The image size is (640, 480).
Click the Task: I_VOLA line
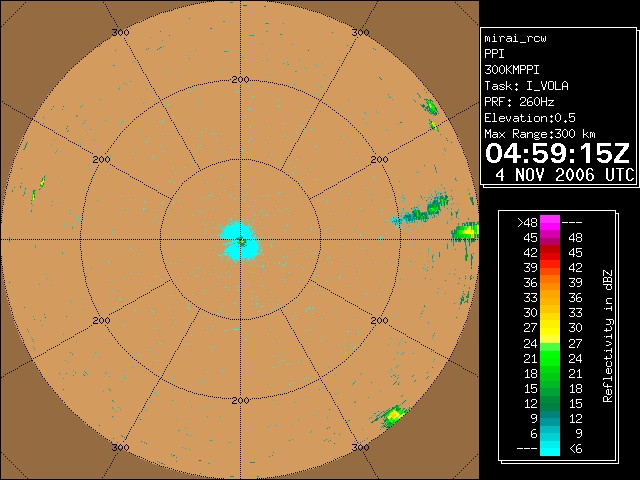(526, 86)
